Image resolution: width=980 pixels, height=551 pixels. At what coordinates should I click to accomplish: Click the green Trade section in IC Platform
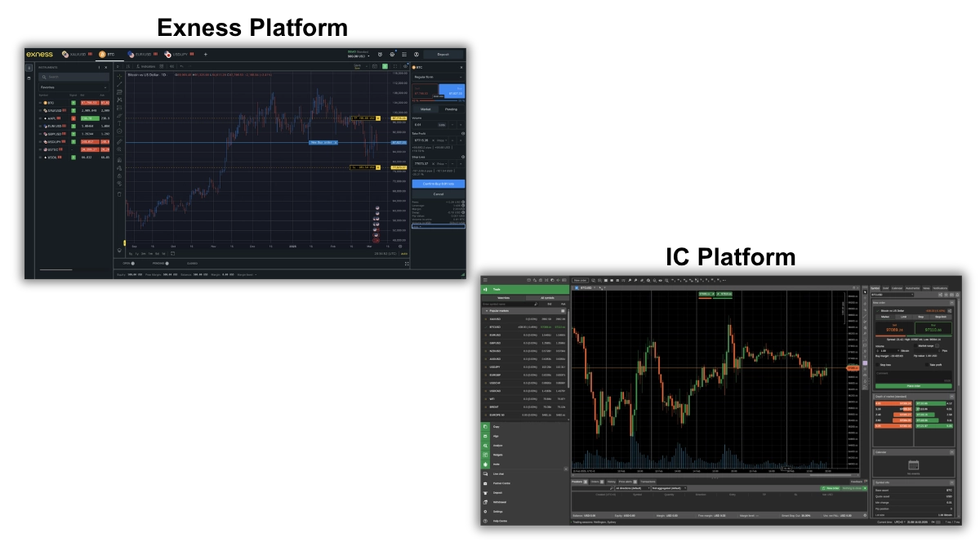pos(525,290)
